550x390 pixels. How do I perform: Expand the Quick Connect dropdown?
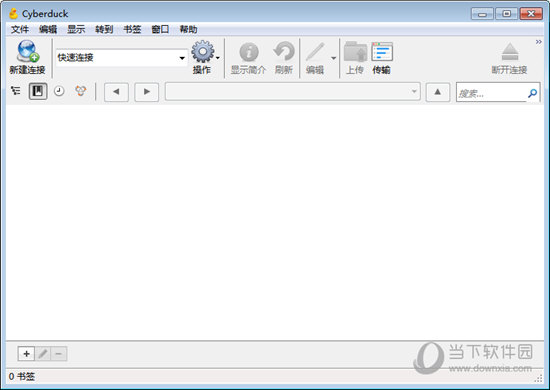182,58
